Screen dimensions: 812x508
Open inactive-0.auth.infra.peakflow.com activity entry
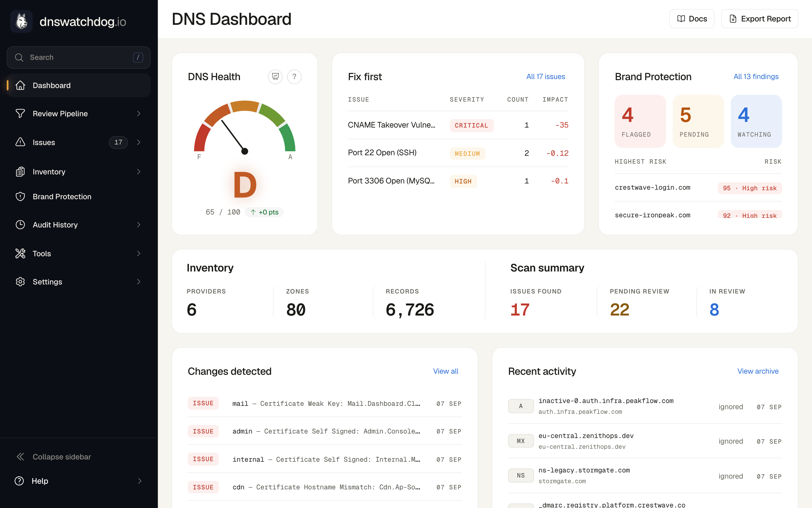(x=645, y=406)
